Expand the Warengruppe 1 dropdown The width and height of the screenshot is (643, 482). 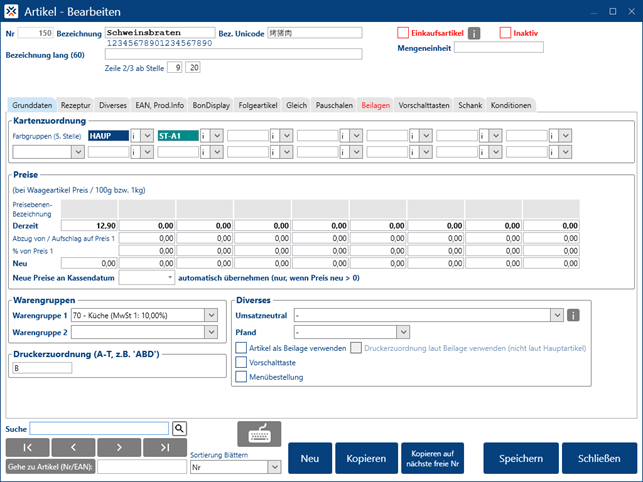click(x=210, y=315)
